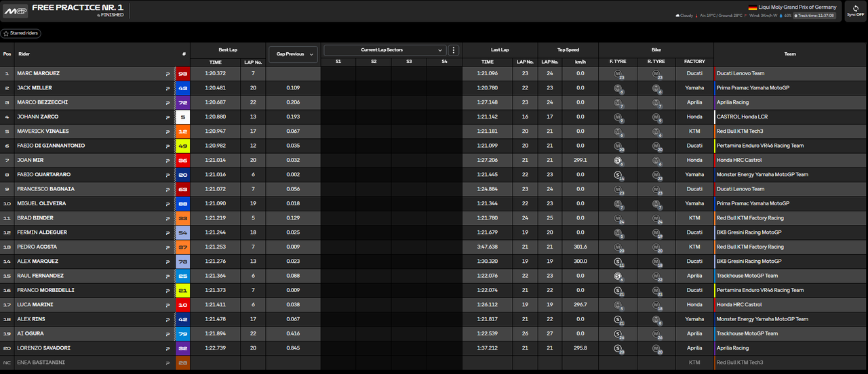Click the F. TYRE column header
The width and height of the screenshot is (868, 374).
[618, 62]
